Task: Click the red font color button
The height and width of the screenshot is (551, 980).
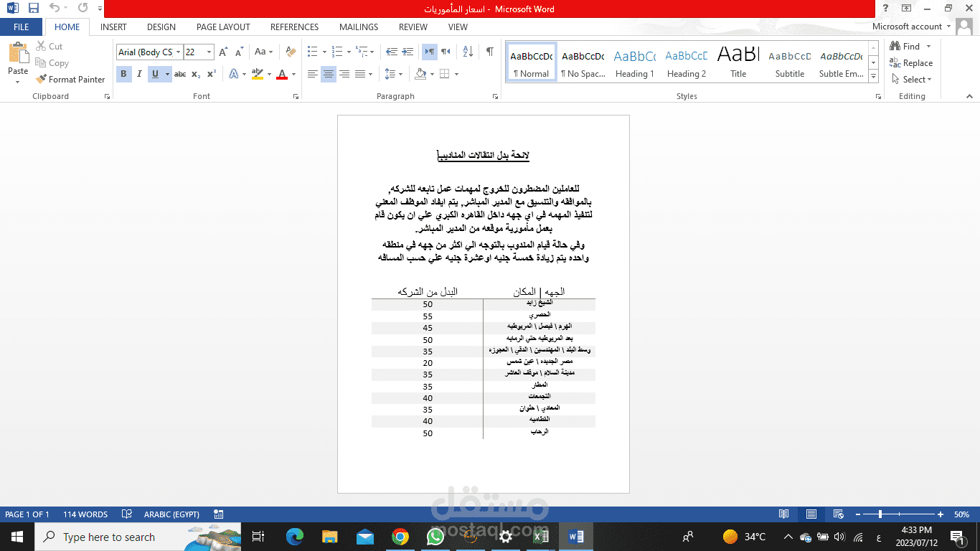Action: coord(282,74)
